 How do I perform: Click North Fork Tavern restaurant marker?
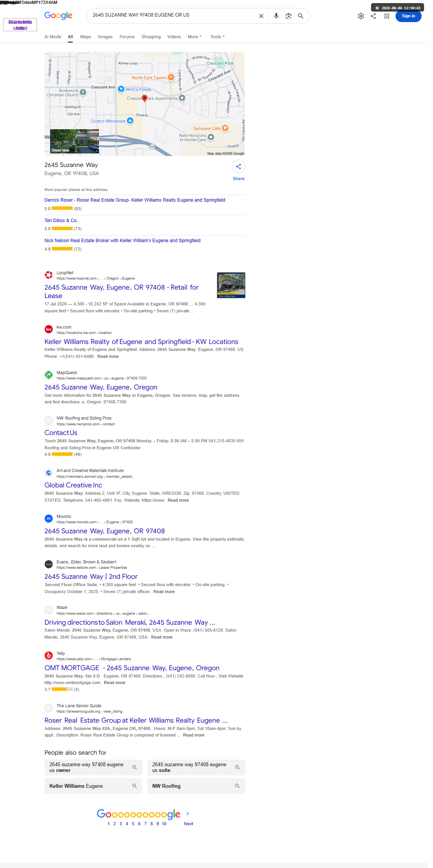171,77
